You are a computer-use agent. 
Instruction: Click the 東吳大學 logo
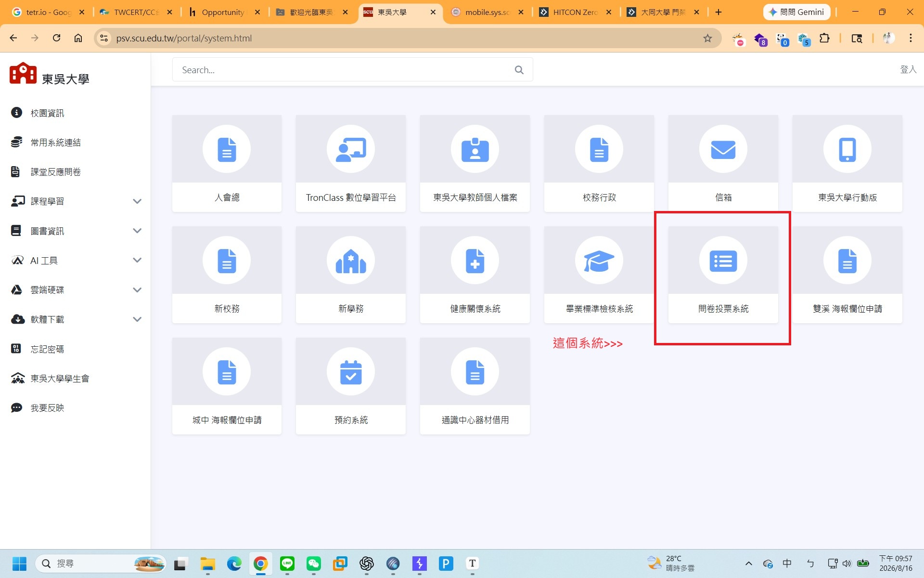(49, 74)
